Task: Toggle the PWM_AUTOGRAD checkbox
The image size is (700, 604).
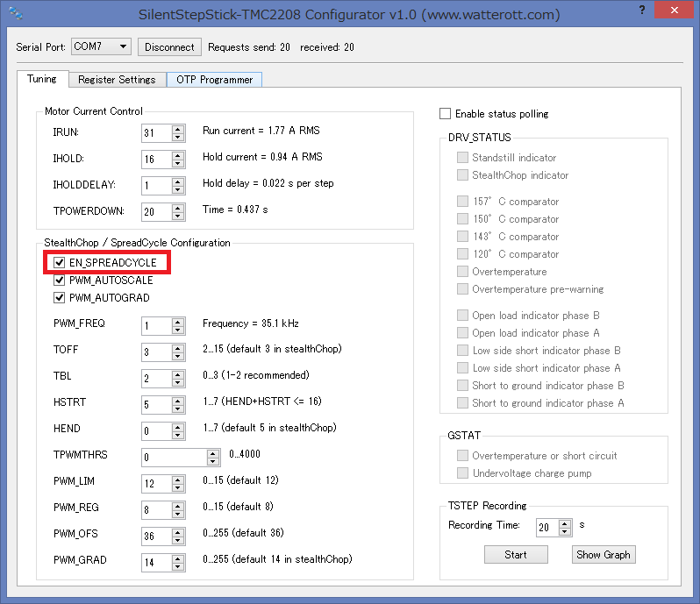Action: click(59, 297)
